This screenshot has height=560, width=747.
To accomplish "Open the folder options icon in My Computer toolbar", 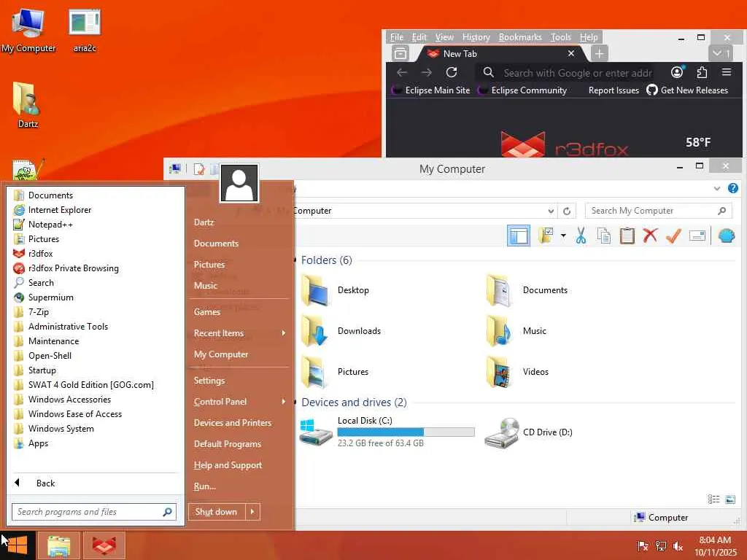I will pos(546,236).
